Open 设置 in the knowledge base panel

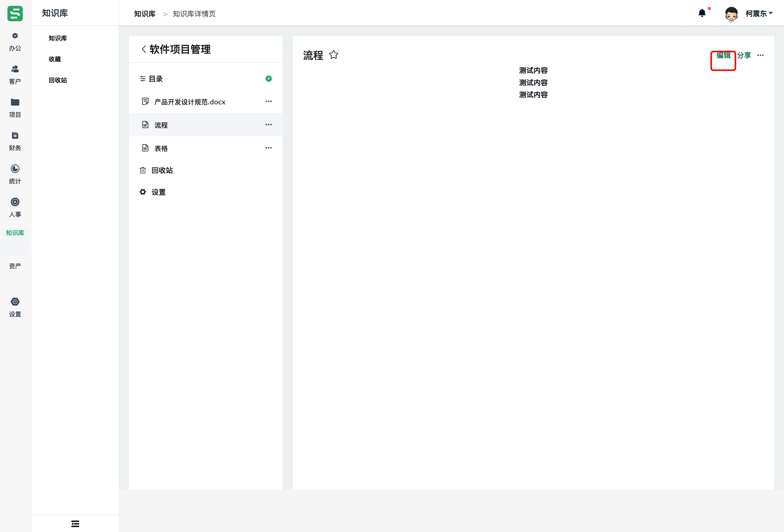coord(159,192)
